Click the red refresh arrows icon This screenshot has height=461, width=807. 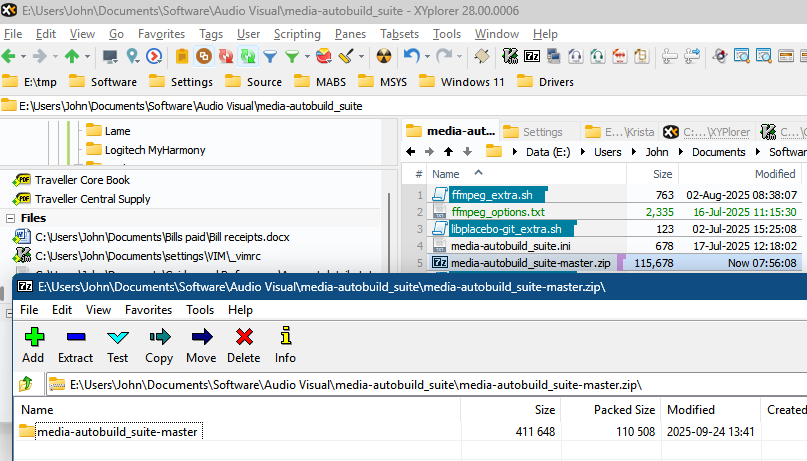click(x=226, y=56)
